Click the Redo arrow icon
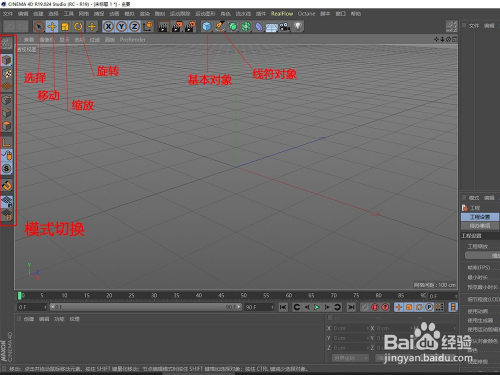 pos(22,26)
